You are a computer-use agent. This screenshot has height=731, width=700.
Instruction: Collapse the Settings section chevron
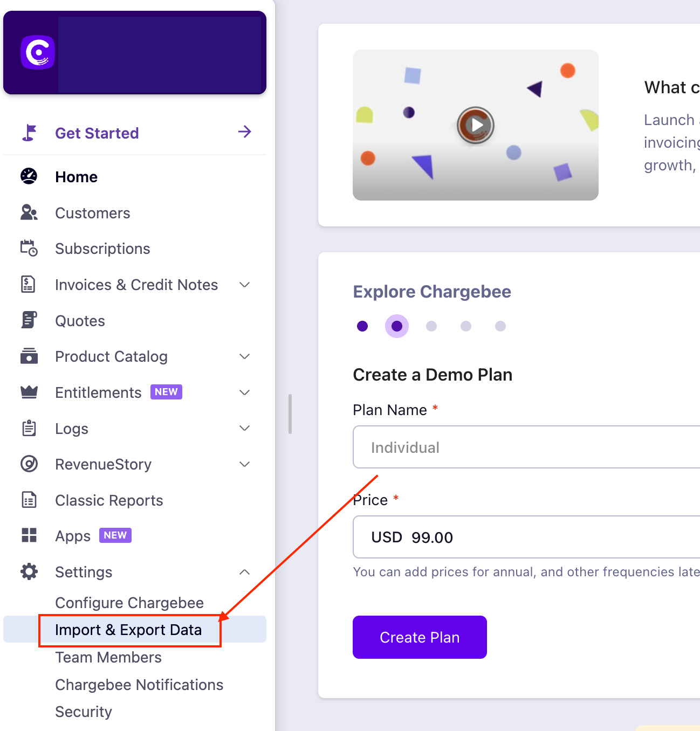tap(245, 572)
